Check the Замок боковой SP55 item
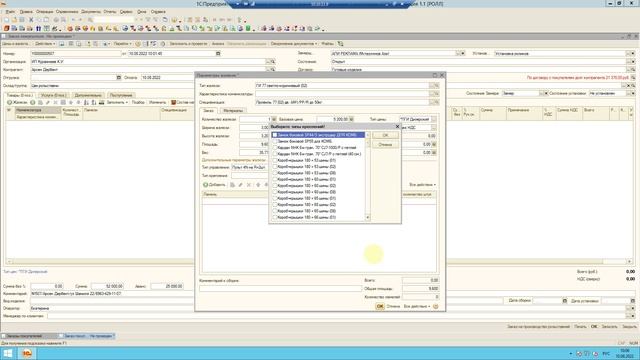 coord(275,141)
